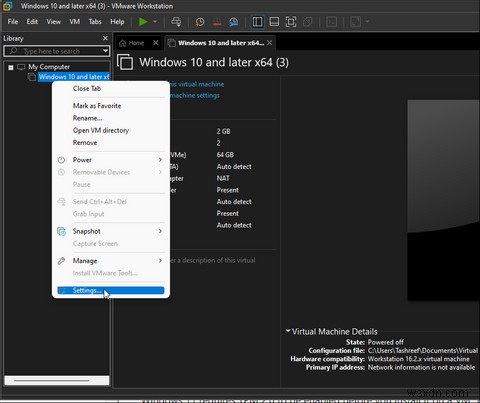Click the Snapshot submenu arrow chevron

pos(160,231)
